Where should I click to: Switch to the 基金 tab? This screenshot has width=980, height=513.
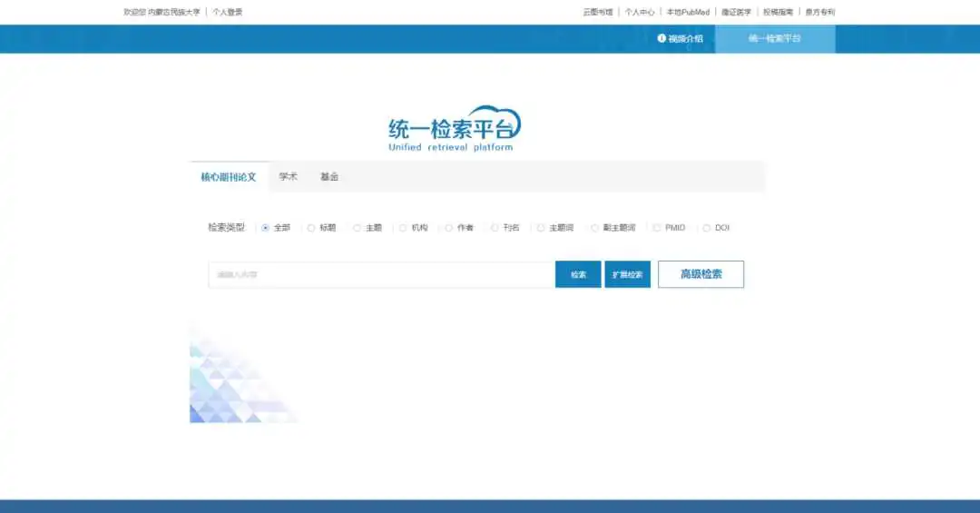(329, 177)
